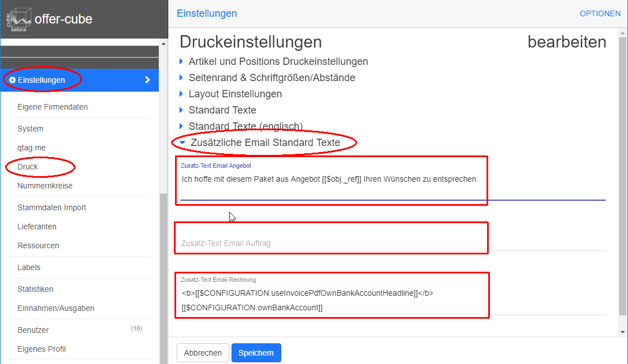Open Eigene Firmendaten in sidebar

(x=53, y=107)
